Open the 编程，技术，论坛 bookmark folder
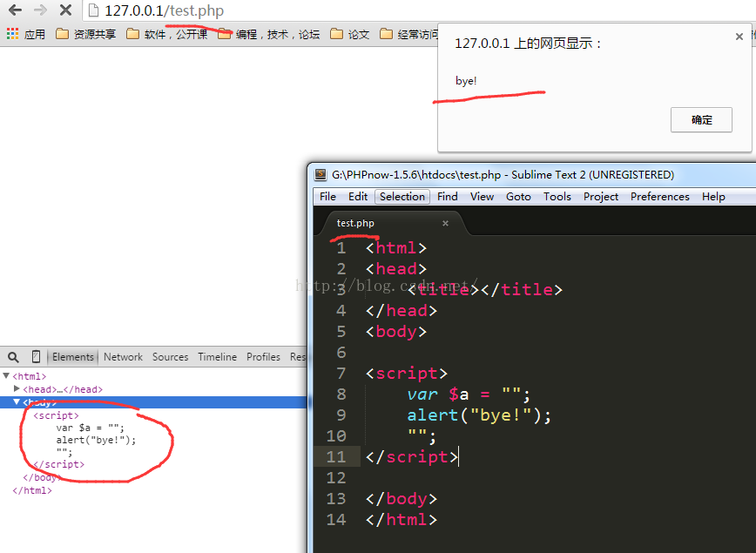 (269, 34)
